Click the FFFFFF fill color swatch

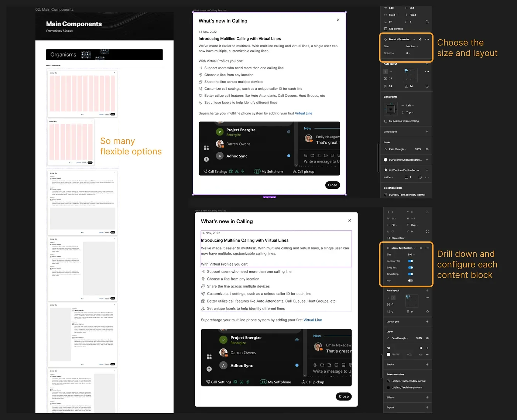click(388, 355)
